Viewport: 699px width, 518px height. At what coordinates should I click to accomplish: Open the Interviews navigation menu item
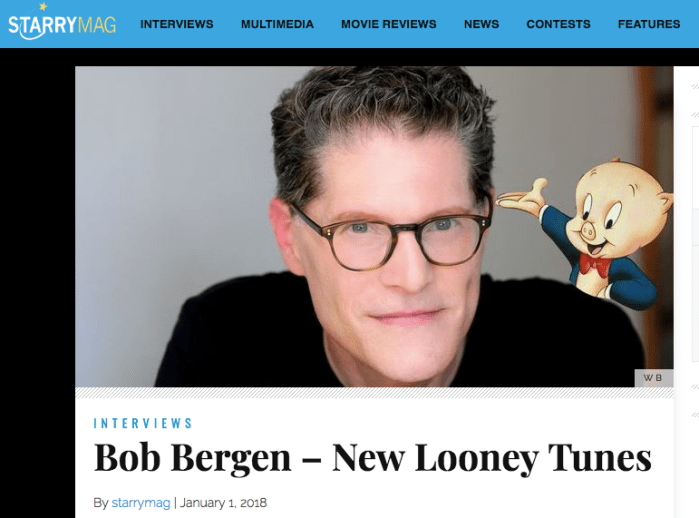coord(177,24)
